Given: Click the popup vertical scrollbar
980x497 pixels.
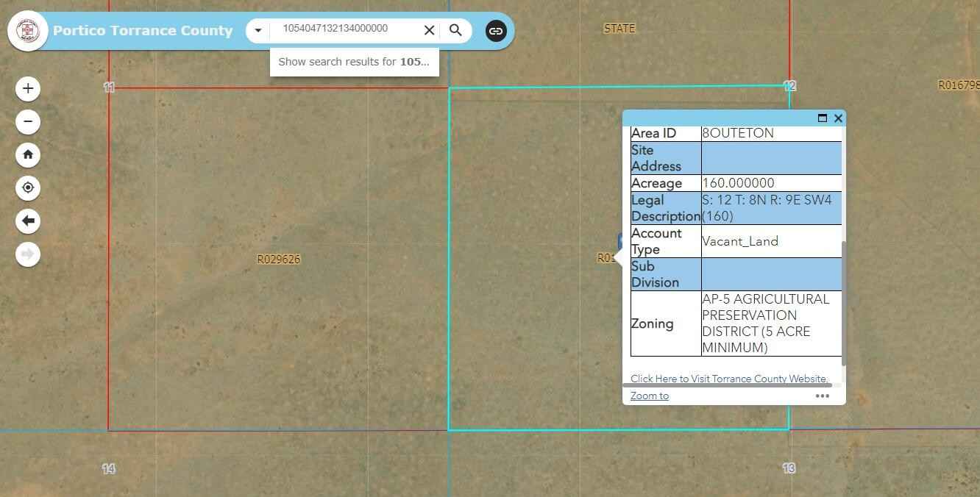Looking at the screenshot, I should 843,301.
